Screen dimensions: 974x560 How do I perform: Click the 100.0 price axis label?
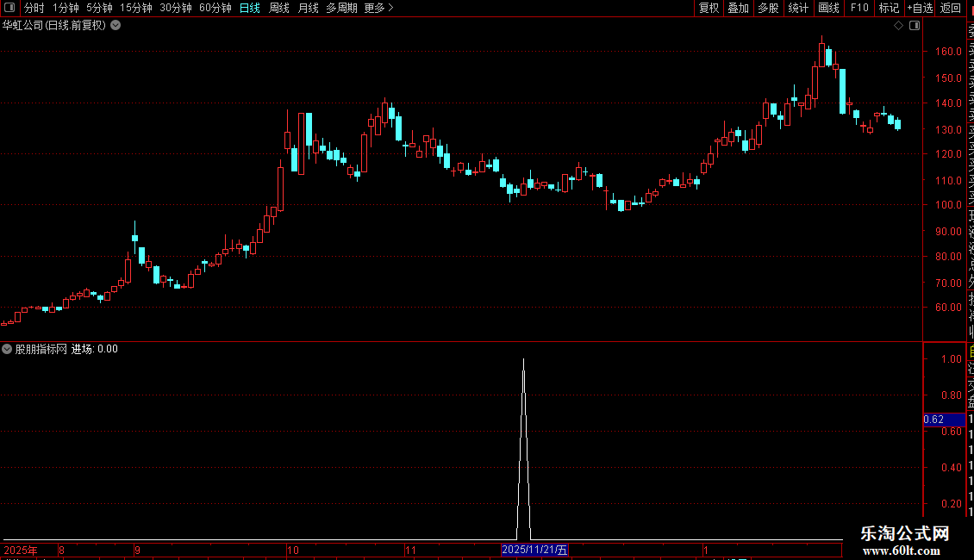point(948,205)
